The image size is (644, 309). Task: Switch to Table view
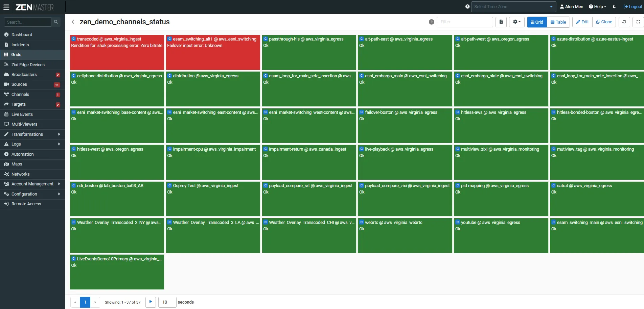pos(558,22)
